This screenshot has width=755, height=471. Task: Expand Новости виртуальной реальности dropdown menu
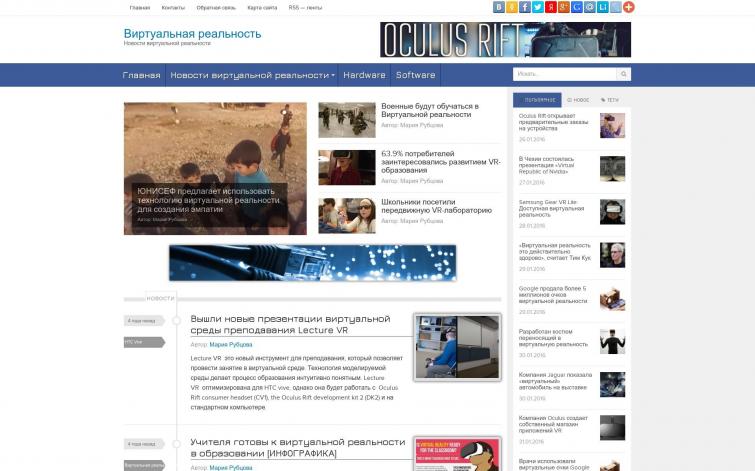point(252,75)
